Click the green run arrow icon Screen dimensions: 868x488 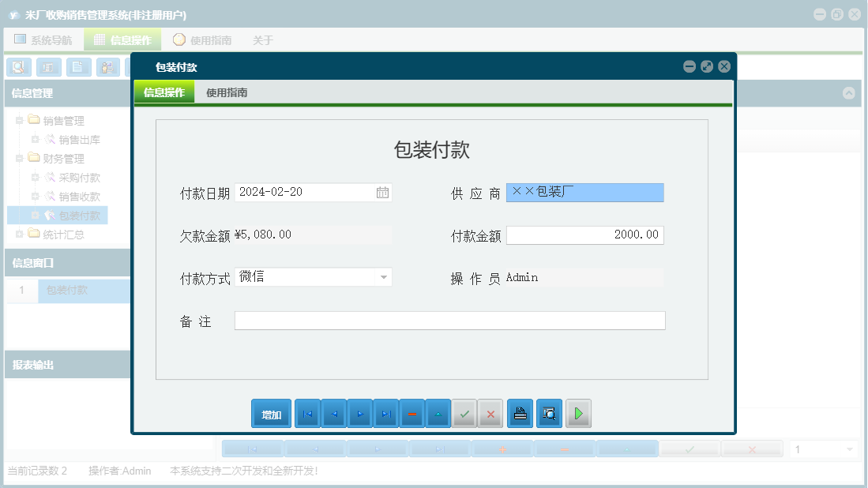tap(578, 413)
